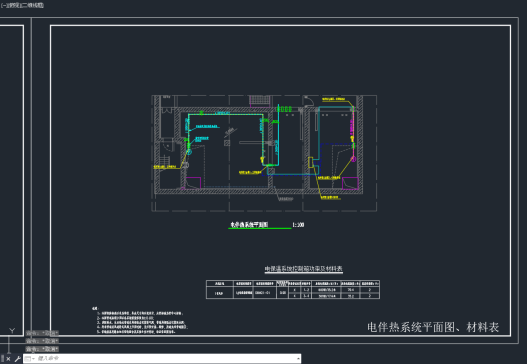Select the underlined plan drawing title
Image resolution: width=527 pixels, height=364 pixels.
tap(249, 225)
